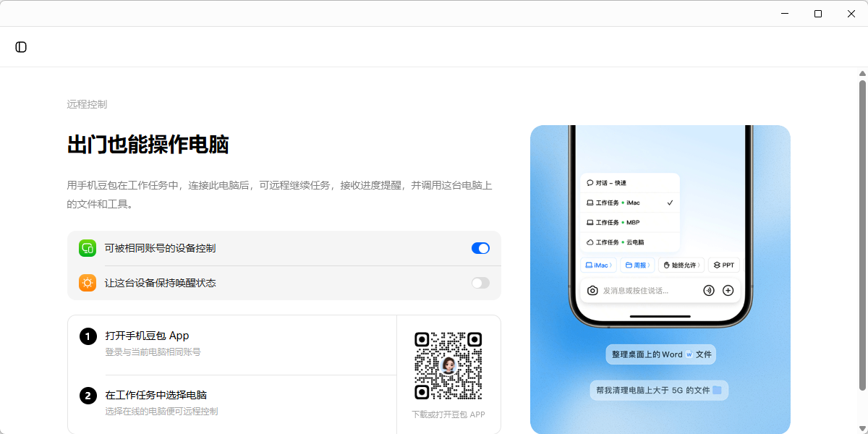Click the voice wave icon in phone mockup
This screenshot has height=434, width=868.
pos(709,291)
